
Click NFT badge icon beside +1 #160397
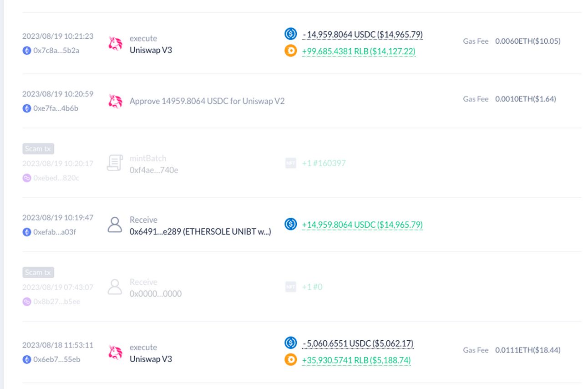pos(291,163)
